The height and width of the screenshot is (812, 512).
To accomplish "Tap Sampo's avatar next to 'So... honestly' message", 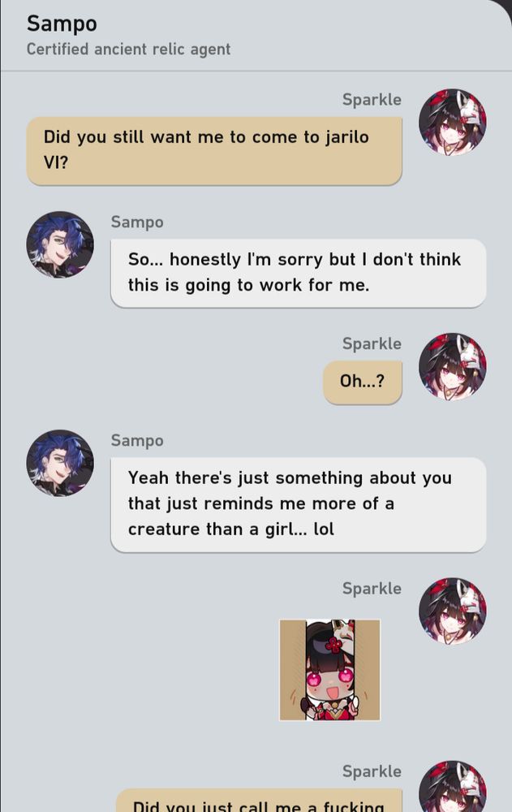I will click(x=60, y=244).
